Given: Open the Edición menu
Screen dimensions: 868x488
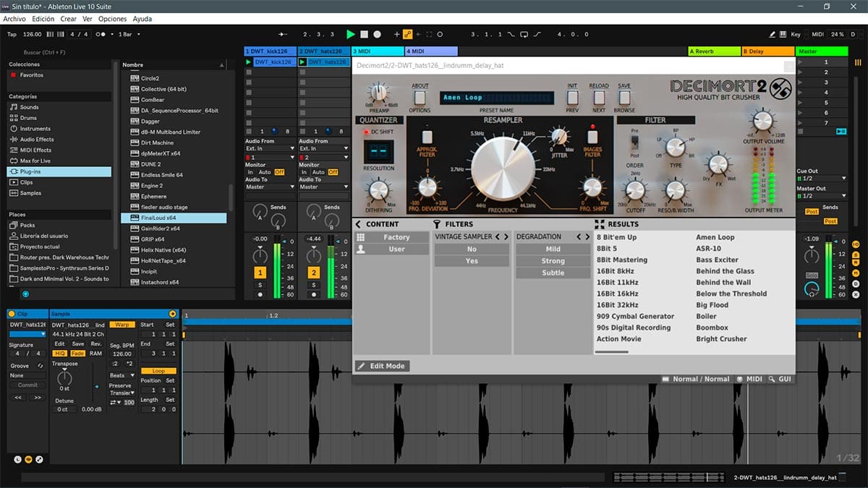Looking at the screenshot, I should pos(43,19).
